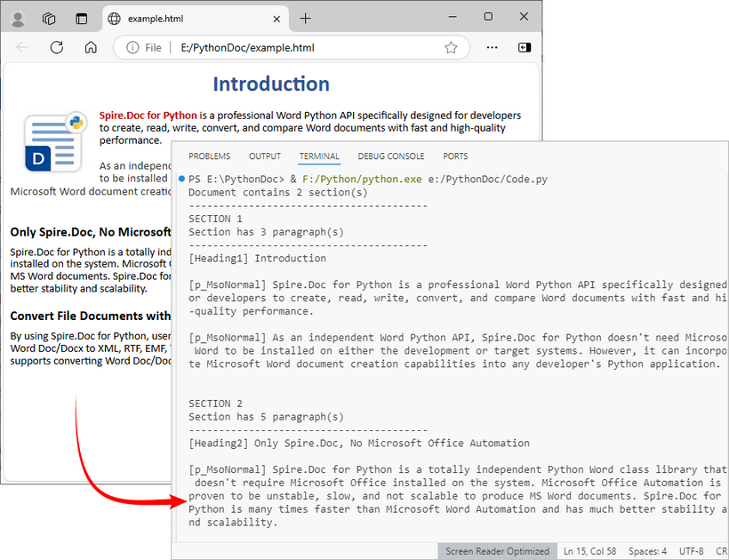Open the tab actions menu icon
The height and width of the screenshot is (560, 729).
[82, 18]
